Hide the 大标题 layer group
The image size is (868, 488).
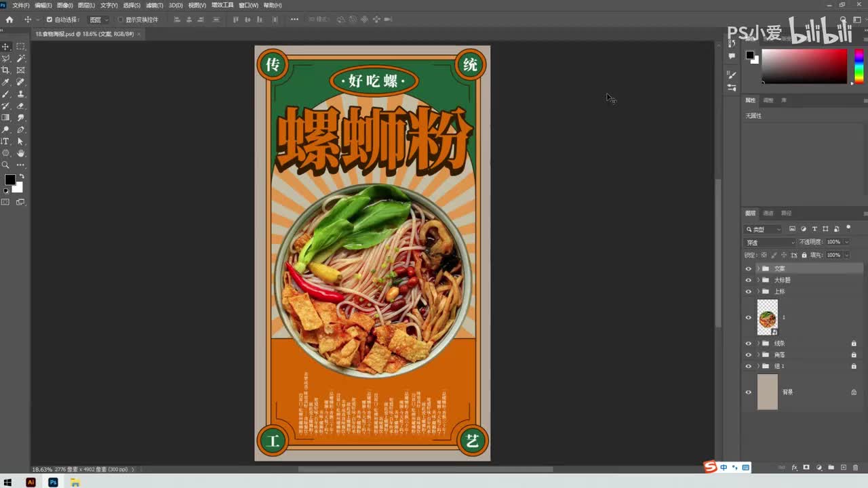pos(749,280)
